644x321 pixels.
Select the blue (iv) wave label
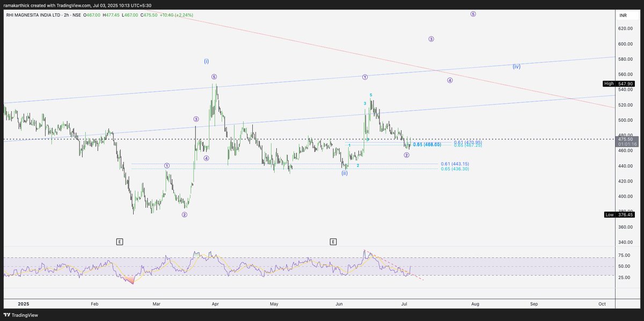point(516,67)
